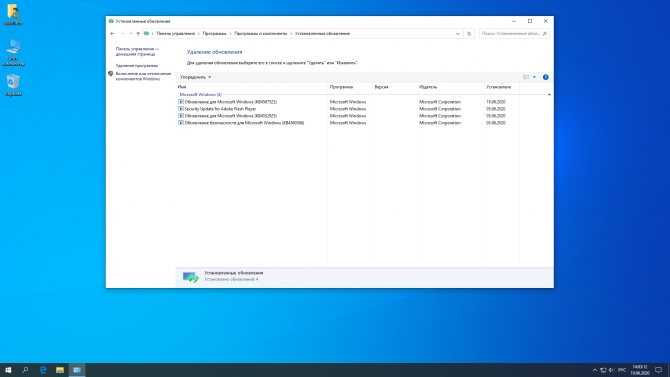Click the refresh button beside address bar
Screen dimensions: 670x377
point(469,33)
